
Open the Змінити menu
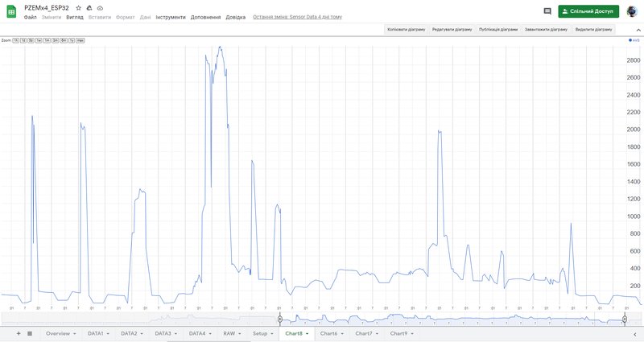[x=52, y=17]
